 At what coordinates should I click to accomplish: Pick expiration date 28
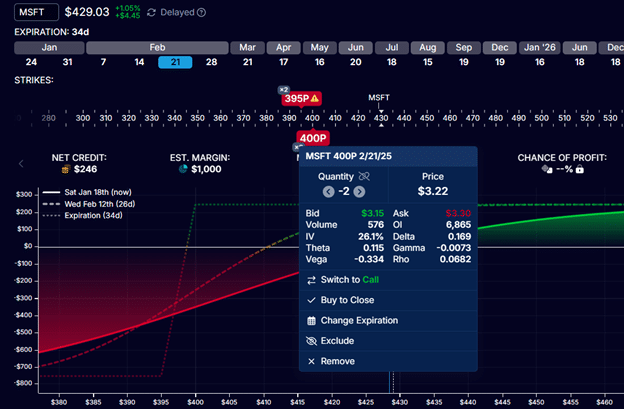(211, 62)
